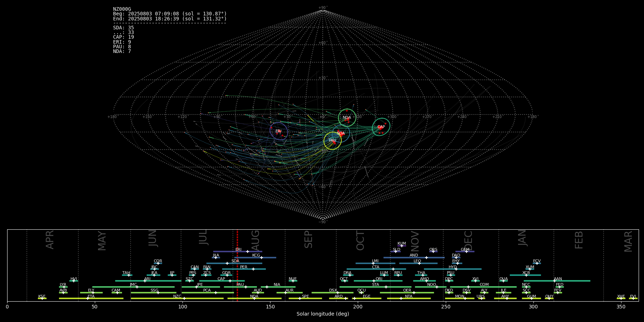Click the 300 tick on solar longitude axis

[x=533, y=307]
